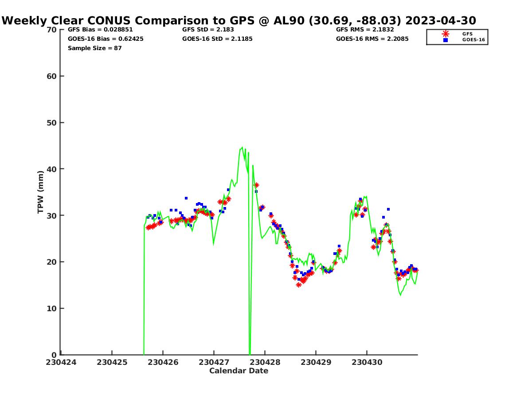Click the red asterisk GFS legend marker
The width and height of the screenshot is (532, 399).
[x=446, y=34]
